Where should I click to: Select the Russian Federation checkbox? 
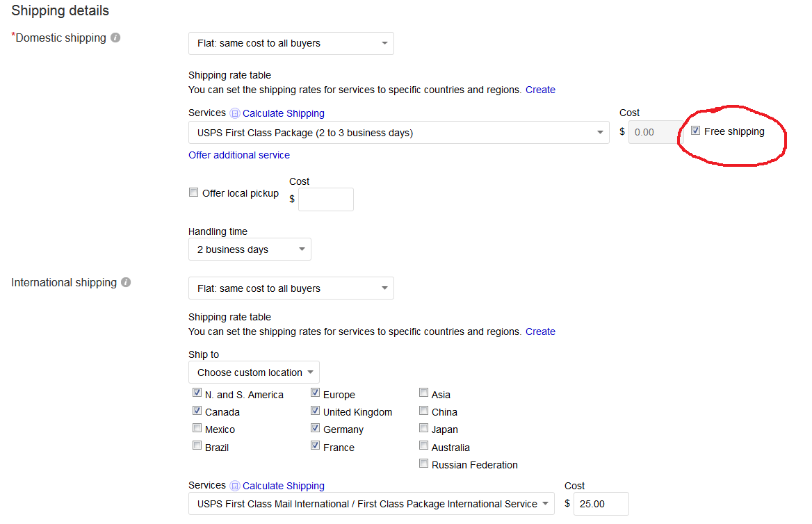pyautogui.click(x=423, y=464)
